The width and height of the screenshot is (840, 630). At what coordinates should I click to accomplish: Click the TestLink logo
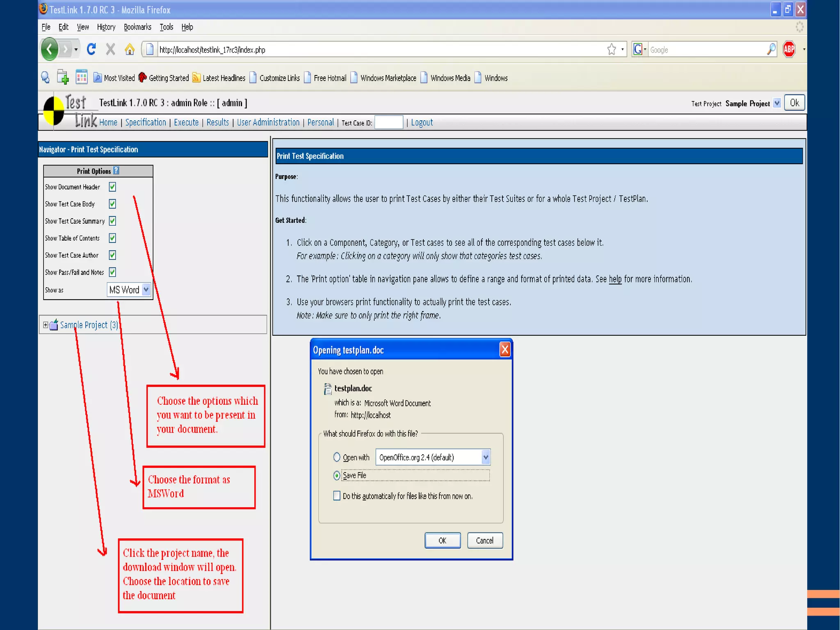[70, 111]
